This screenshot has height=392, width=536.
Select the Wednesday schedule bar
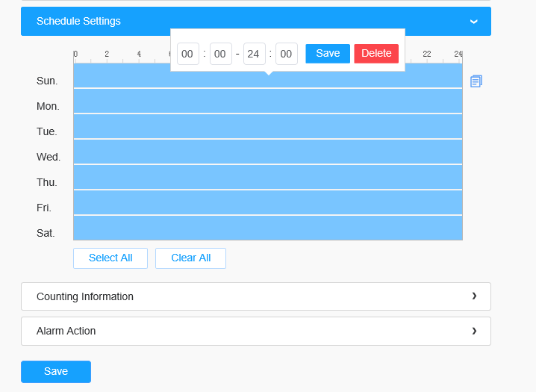[x=267, y=152]
